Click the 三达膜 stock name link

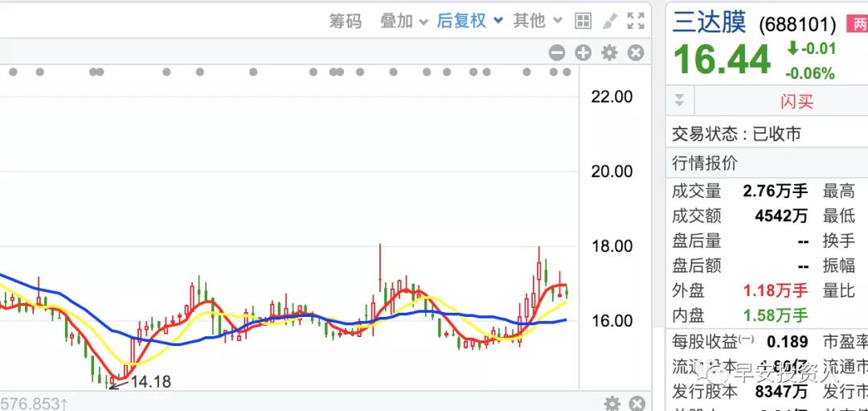pyautogui.click(x=710, y=22)
